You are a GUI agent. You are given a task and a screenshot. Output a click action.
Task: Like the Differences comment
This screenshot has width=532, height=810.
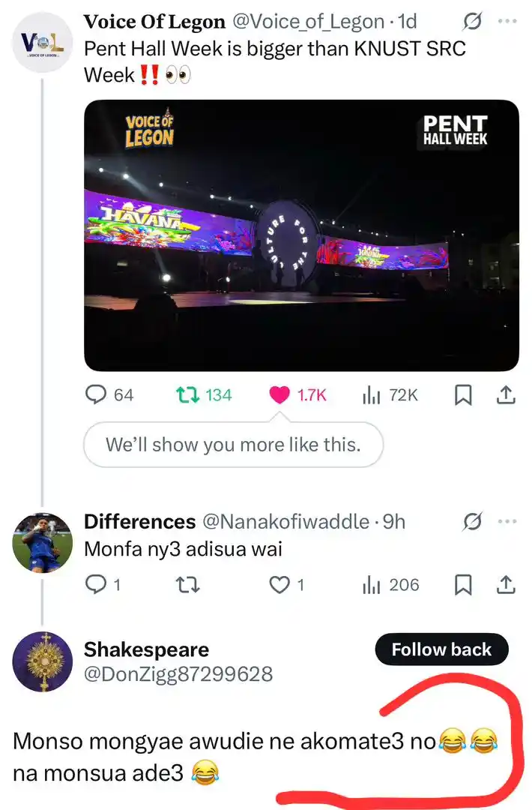(280, 585)
